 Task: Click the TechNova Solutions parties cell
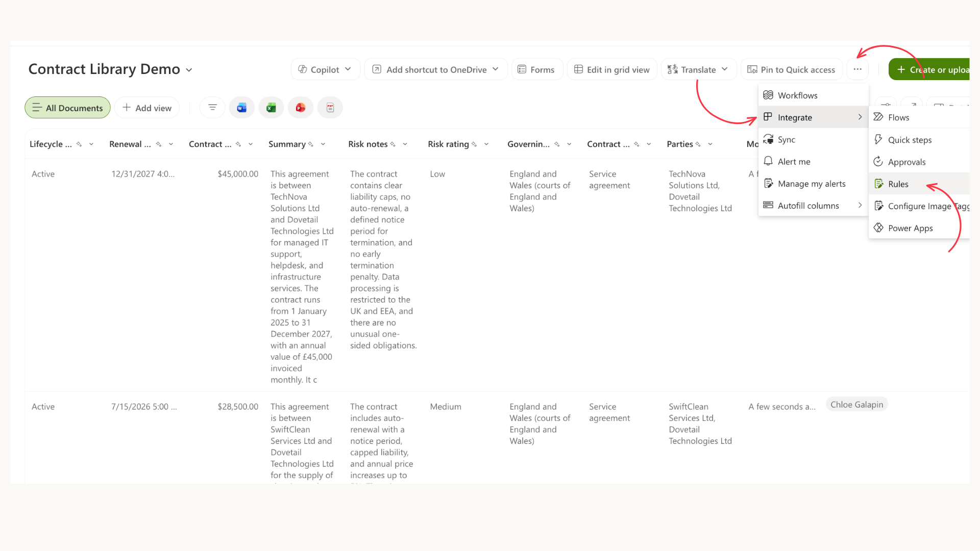(700, 191)
